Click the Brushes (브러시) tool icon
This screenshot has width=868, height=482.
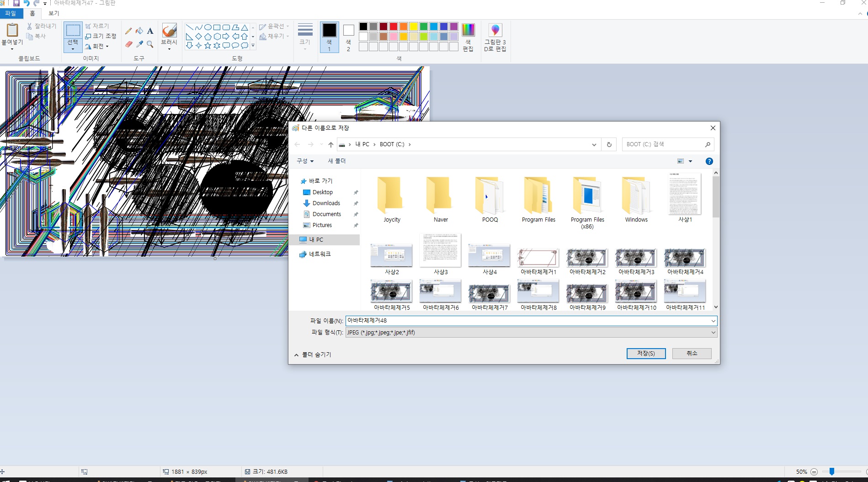(x=169, y=31)
